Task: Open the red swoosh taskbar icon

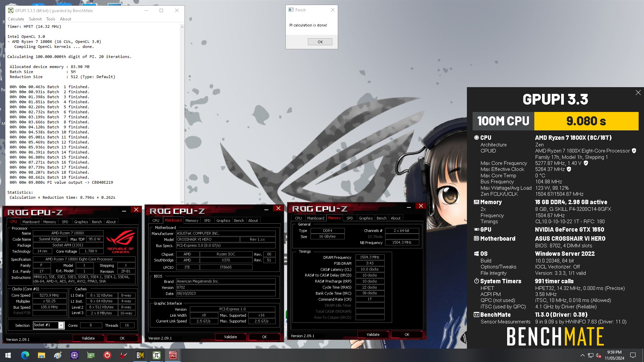Action: (123, 355)
